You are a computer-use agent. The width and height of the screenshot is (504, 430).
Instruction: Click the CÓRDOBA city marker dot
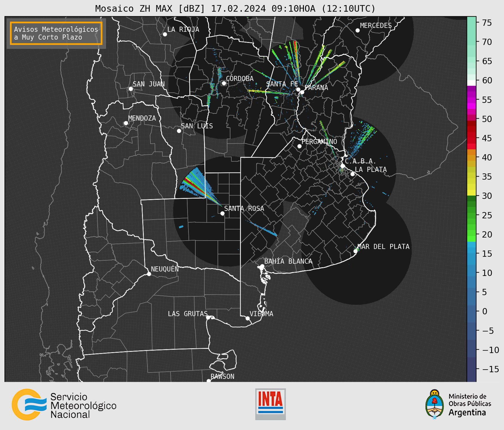(x=224, y=83)
